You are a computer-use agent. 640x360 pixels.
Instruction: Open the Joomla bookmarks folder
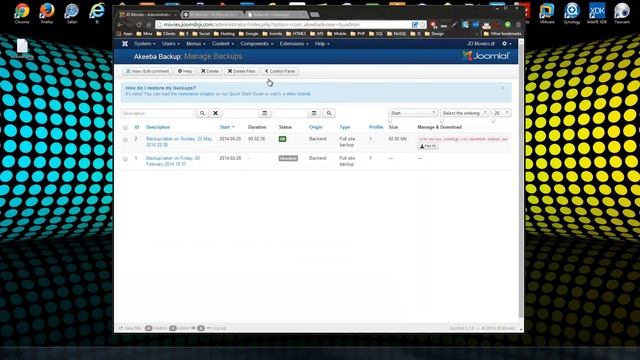click(272, 34)
